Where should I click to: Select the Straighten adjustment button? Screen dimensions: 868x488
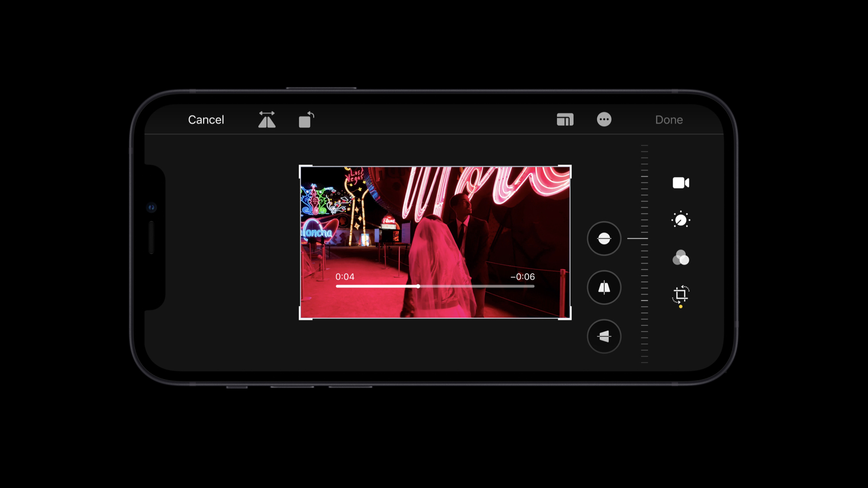(x=604, y=239)
